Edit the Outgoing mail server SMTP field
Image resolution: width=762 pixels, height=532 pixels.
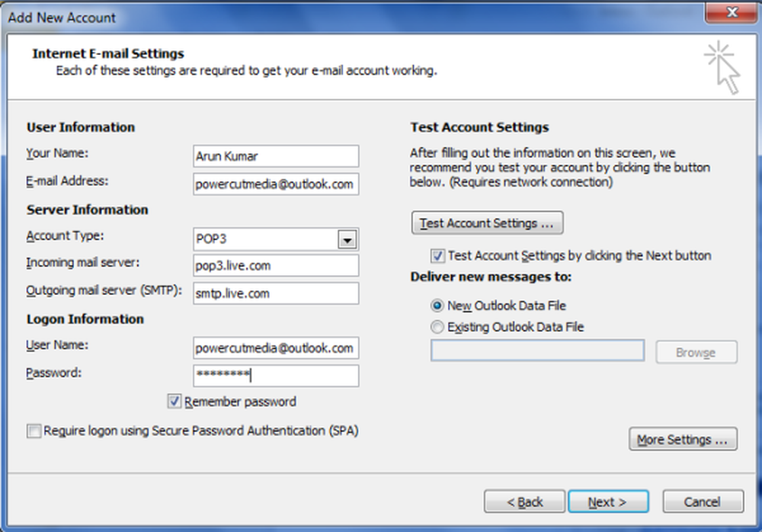(275, 293)
